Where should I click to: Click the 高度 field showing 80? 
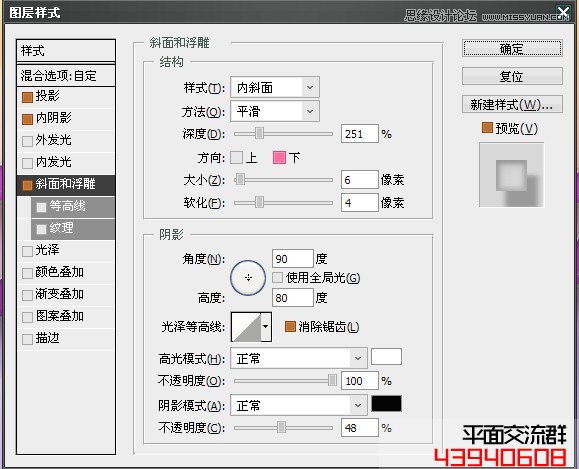pos(293,298)
